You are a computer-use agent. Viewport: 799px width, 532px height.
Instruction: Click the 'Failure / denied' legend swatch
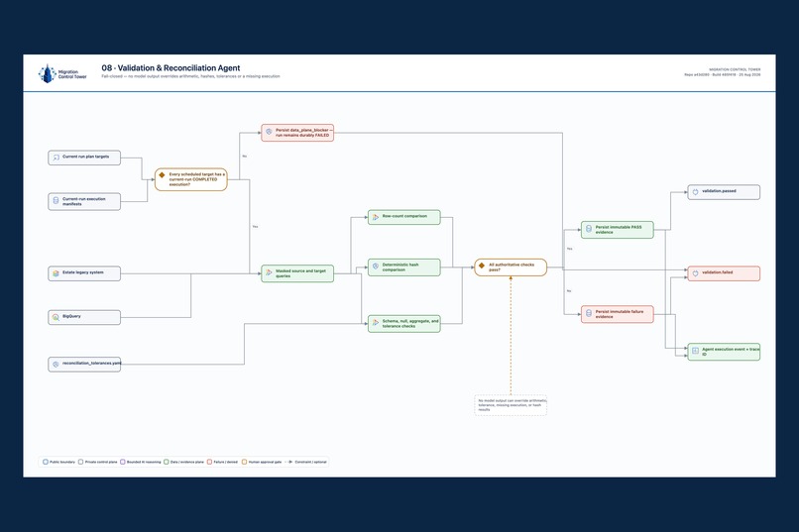tap(209, 462)
